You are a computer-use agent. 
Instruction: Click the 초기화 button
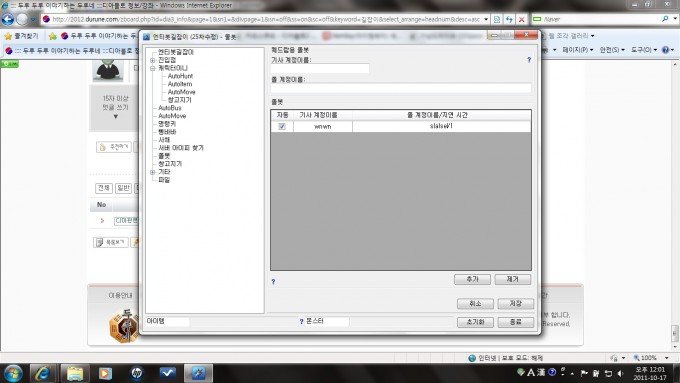tap(475, 322)
